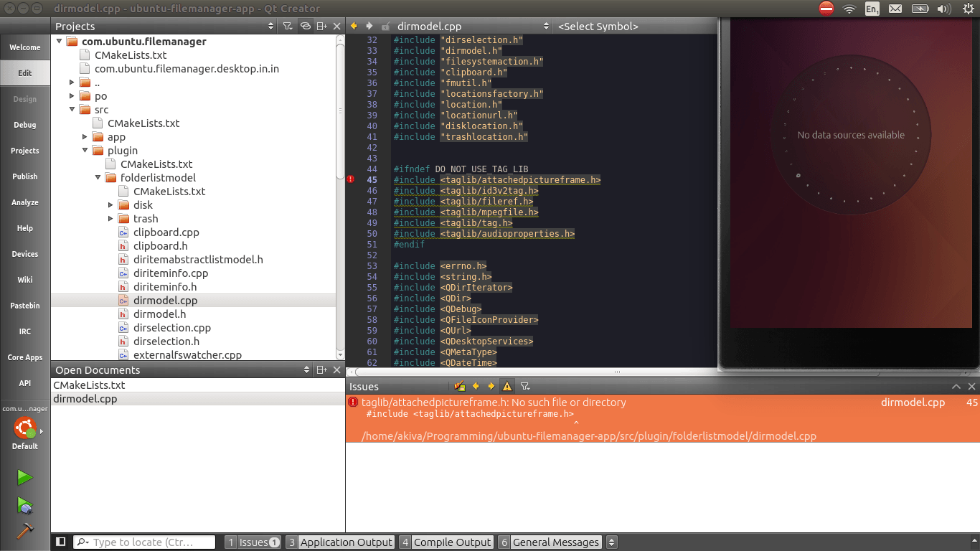Click the green Run button

point(24,478)
